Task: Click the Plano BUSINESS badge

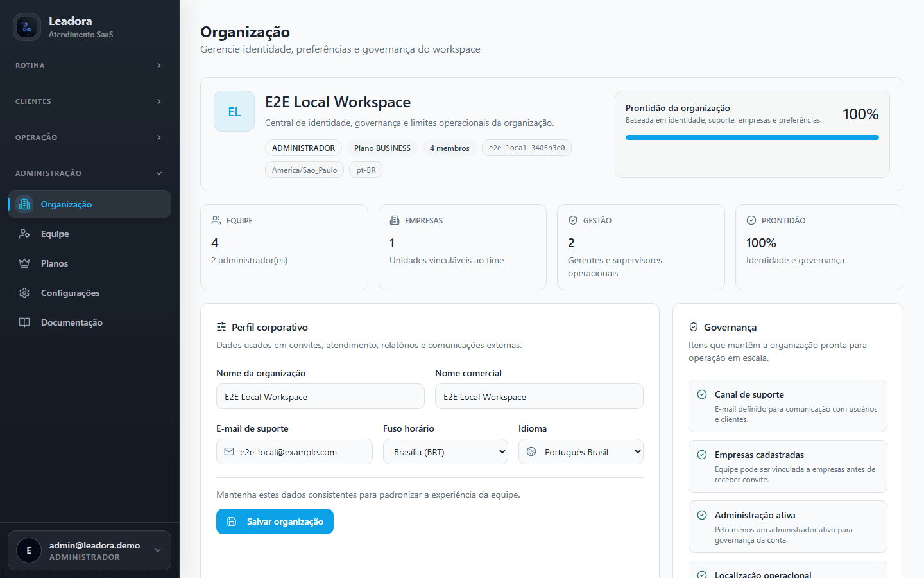Action: 382,148
